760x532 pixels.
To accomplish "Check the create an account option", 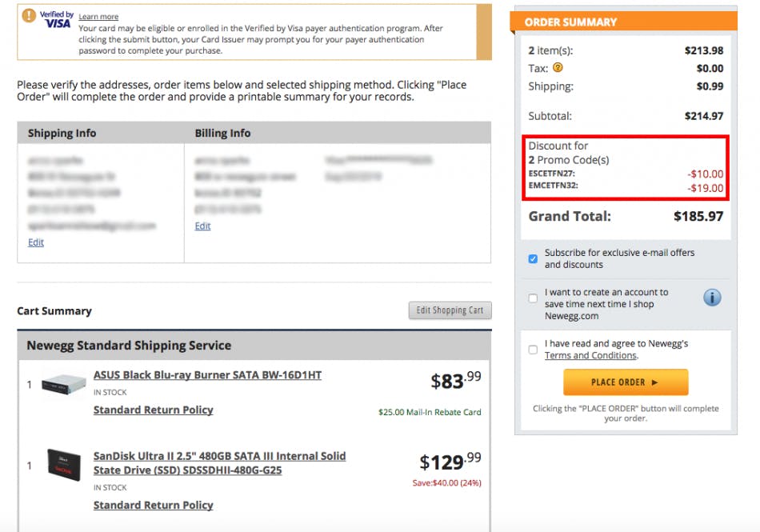I will [x=532, y=298].
